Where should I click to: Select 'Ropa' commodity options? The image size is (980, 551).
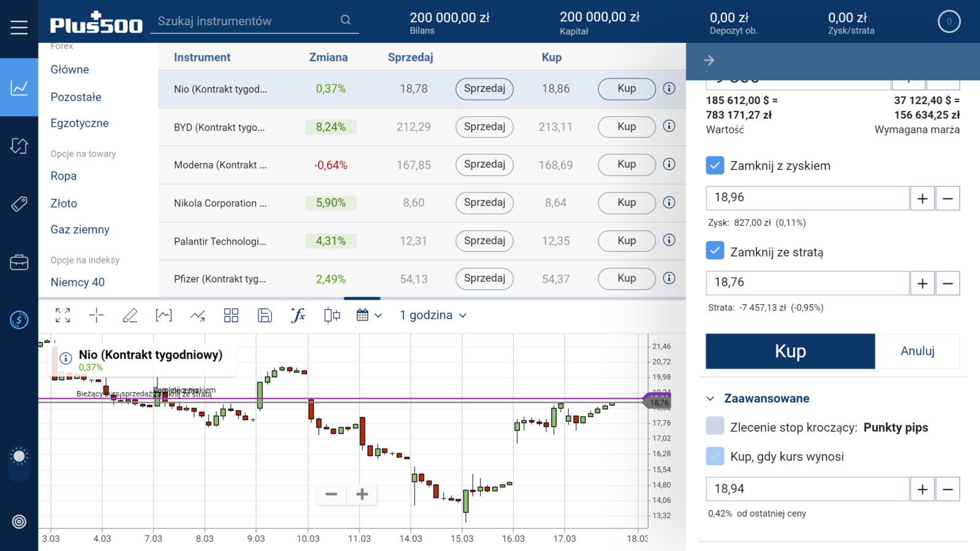point(64,176)
